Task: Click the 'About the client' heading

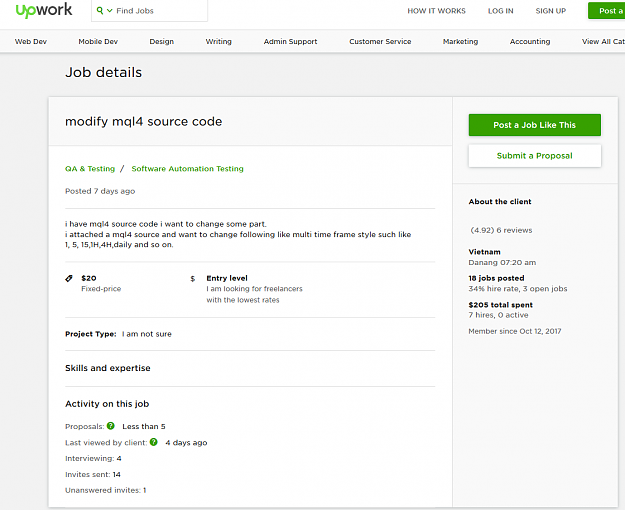Action: click(500, 201)
